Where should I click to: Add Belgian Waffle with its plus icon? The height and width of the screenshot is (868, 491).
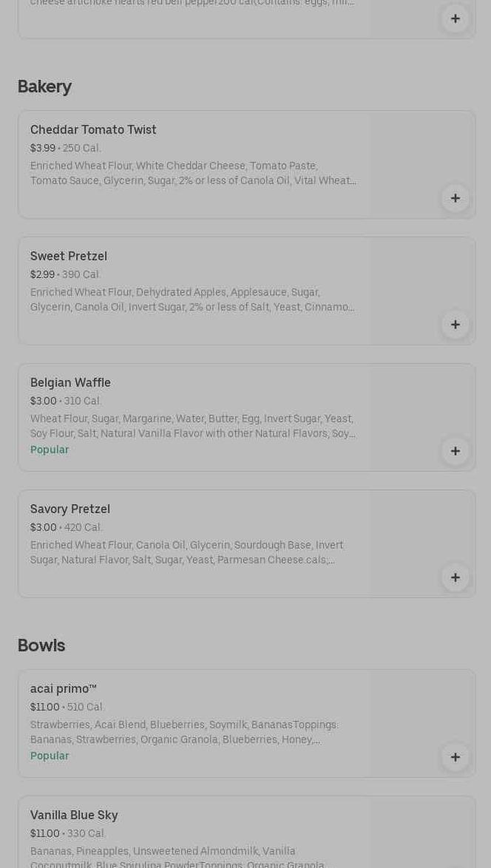(456, 451)
